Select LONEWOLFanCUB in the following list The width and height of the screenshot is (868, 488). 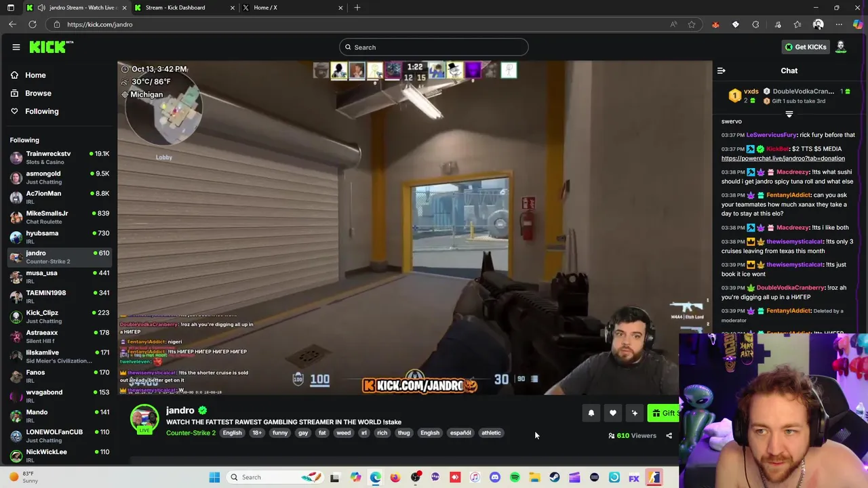pyautogui.click(x=59, y=435)
